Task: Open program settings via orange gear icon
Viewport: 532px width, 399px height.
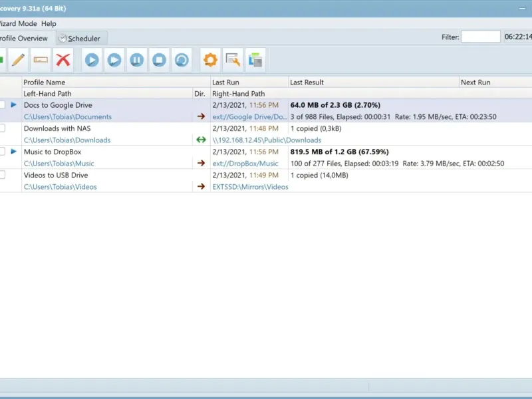Action: (x=210, y=61)
